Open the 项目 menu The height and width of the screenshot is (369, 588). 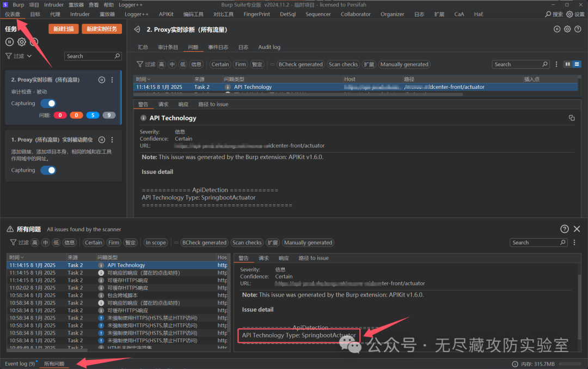[34, 5]
